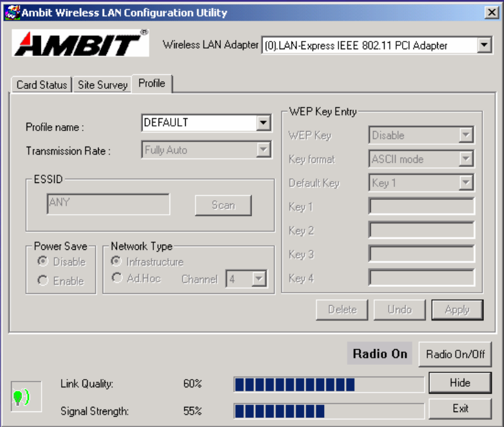Click the ESSID field containing ANY
The width and height of the screenshot is (504, 427).
[108, 204]
